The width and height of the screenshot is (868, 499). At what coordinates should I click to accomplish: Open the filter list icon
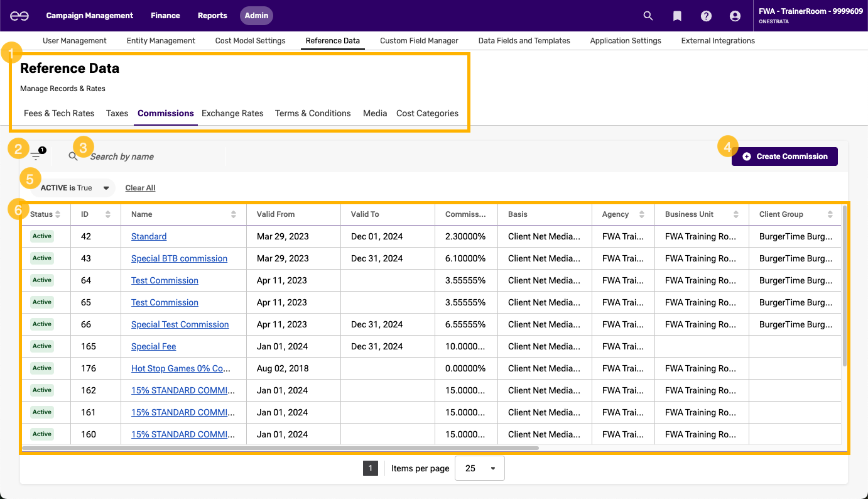click(x=35, y=156)
